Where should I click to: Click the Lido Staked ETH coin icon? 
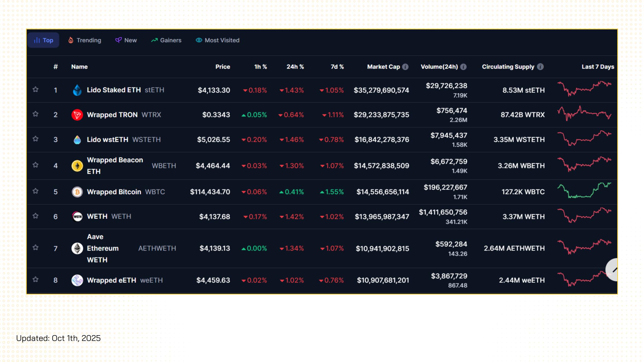coord(77,90)
